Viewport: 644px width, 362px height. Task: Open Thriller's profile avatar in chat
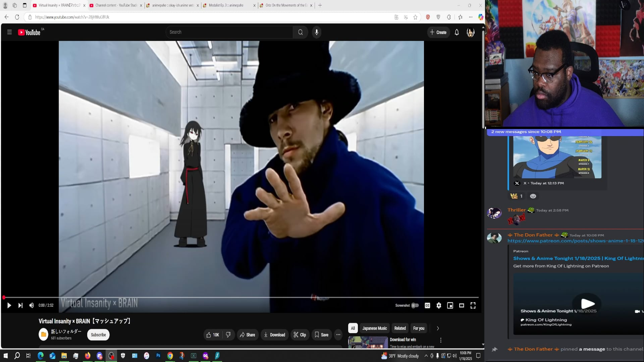coord(494,213)
